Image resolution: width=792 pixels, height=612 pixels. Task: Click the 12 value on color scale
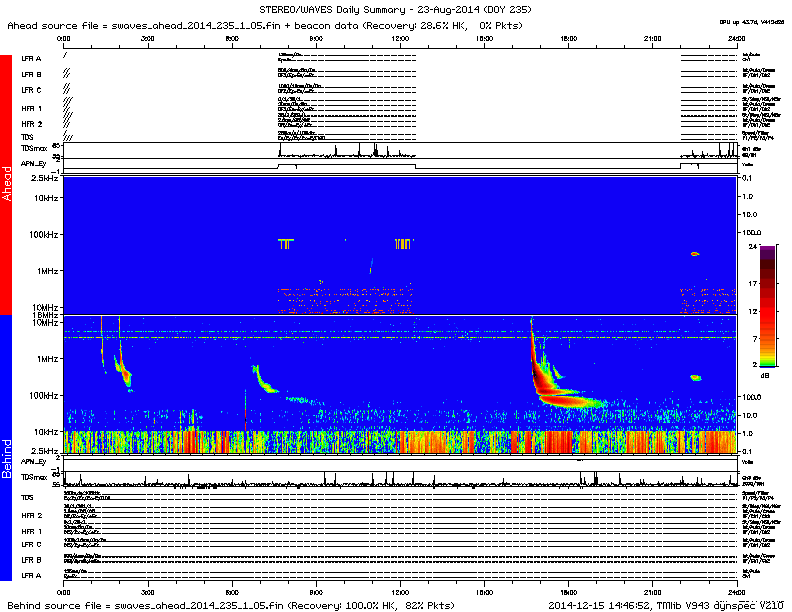coord(753,311)
